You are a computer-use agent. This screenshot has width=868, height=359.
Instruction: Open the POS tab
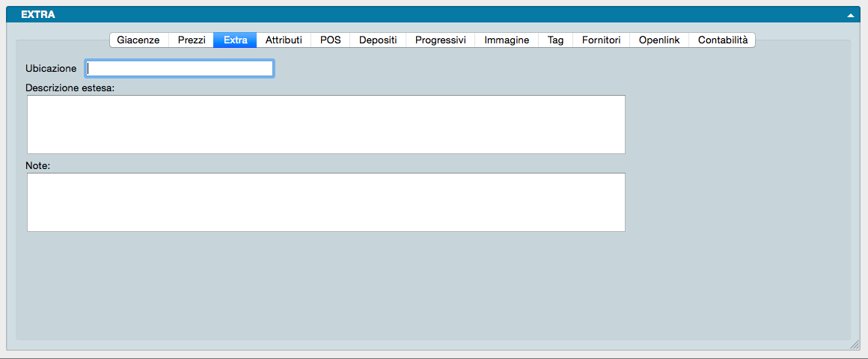330,40
